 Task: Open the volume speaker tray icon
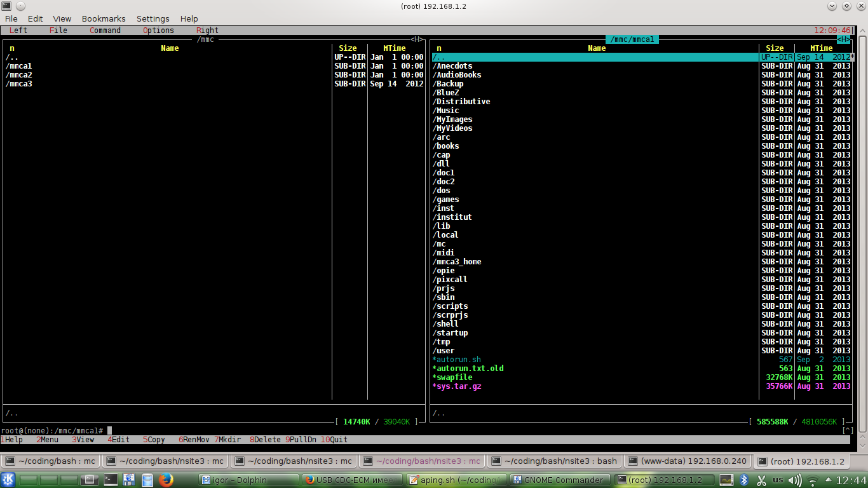click(794, 480)
